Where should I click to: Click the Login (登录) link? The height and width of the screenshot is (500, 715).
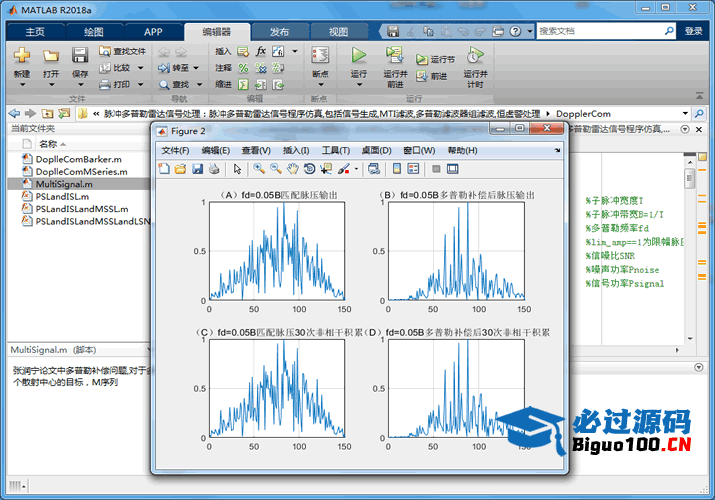(694, 31)
